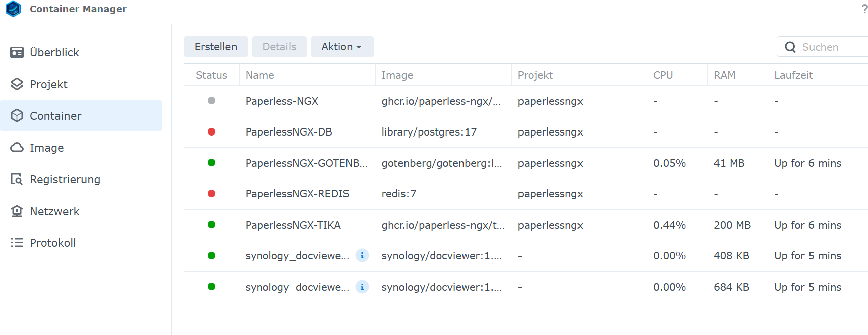Screen dimensions: 868x335
Task: Sort by the Status column header
Action: coord(211,75)
